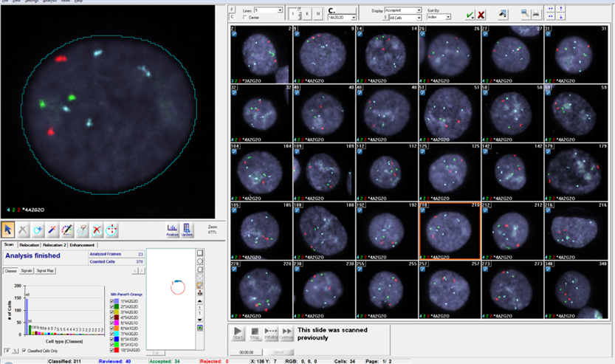Click the microscope stage icon
Image resolution: width=615 pixels, height=364 pixels.
pyautogui.click(x=200, y=293)
